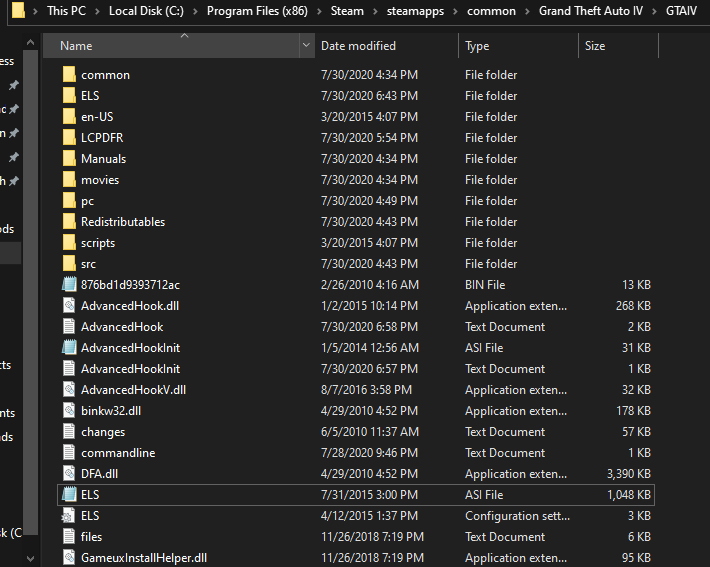This screenshot has width=710, height=567.
Task: Expand the chevron before This PC
Action: [35, 11]
